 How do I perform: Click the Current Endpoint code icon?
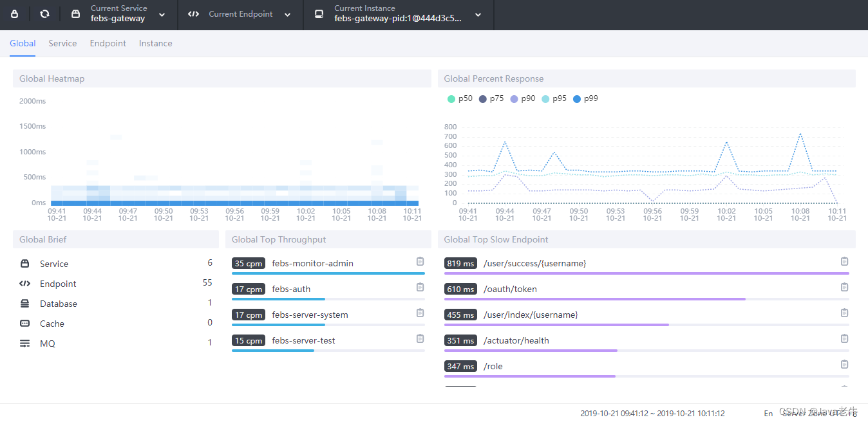[x=193, y=14]
